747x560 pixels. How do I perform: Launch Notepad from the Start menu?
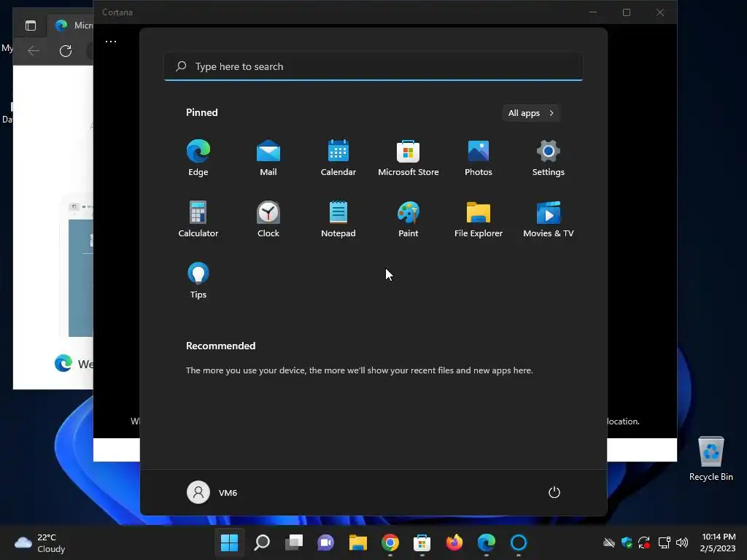point(338,219)
